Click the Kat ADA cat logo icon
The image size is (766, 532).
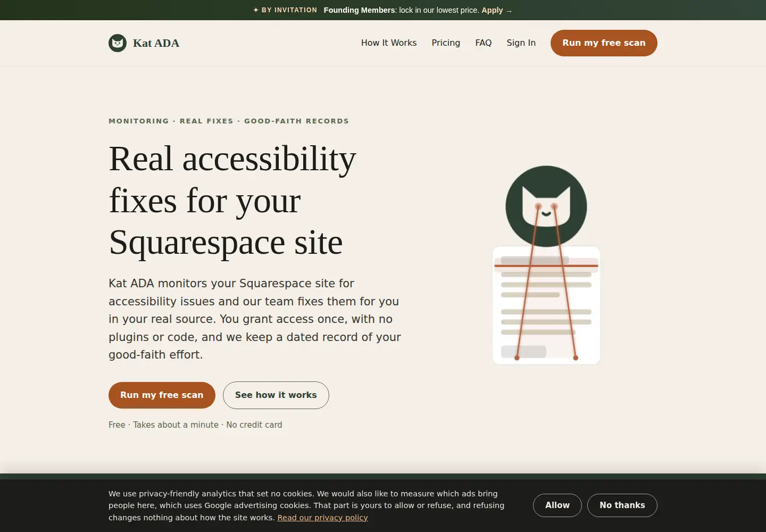(x=118, y=43)
